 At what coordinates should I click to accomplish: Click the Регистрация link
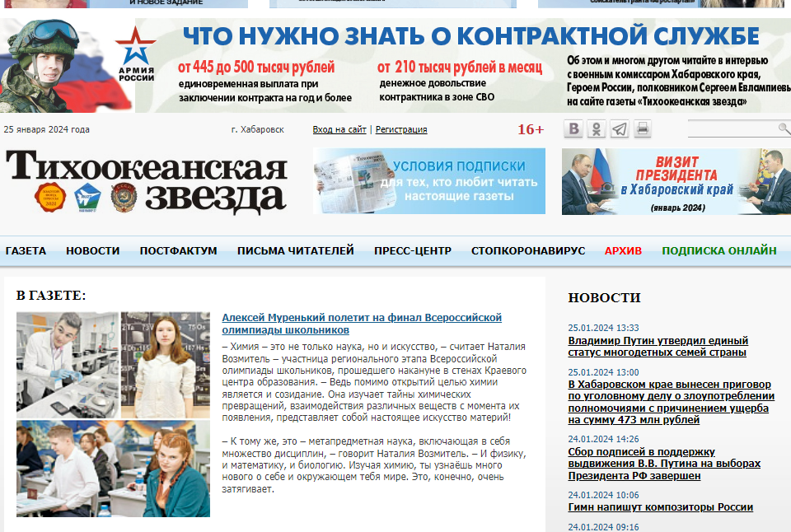[x=401, y=129]
